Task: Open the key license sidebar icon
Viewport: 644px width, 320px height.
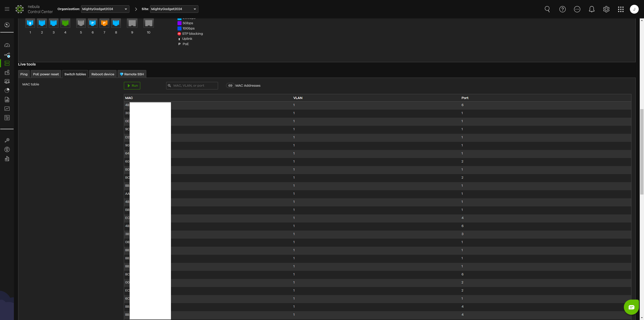Action: (7, 140)
